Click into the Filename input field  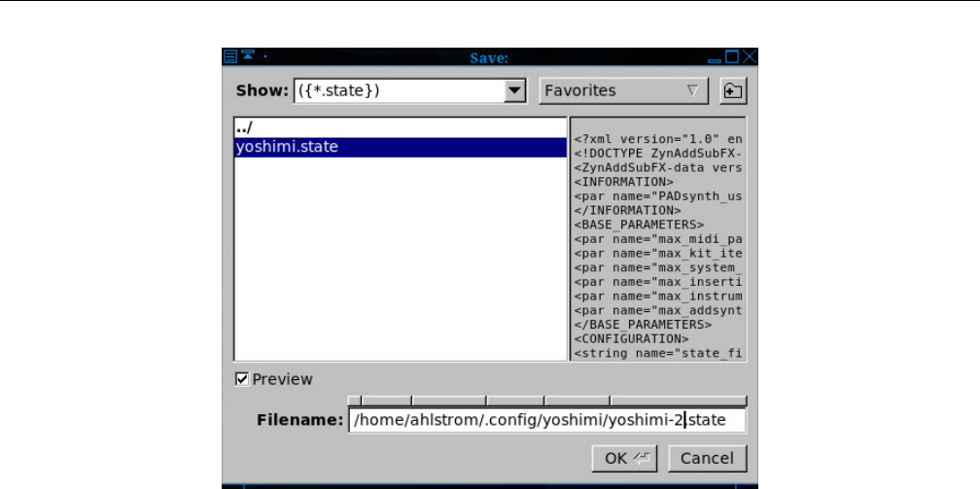pos(546,420)
